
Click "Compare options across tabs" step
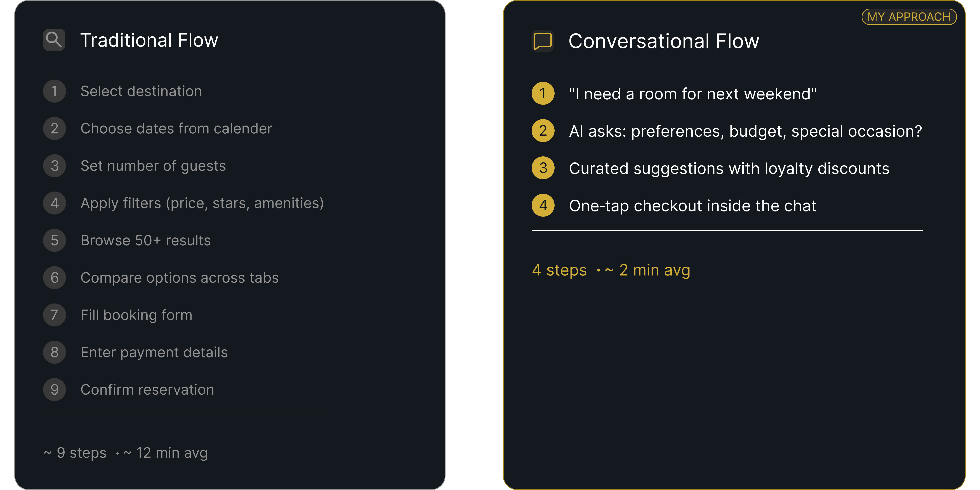click(180, 278)
